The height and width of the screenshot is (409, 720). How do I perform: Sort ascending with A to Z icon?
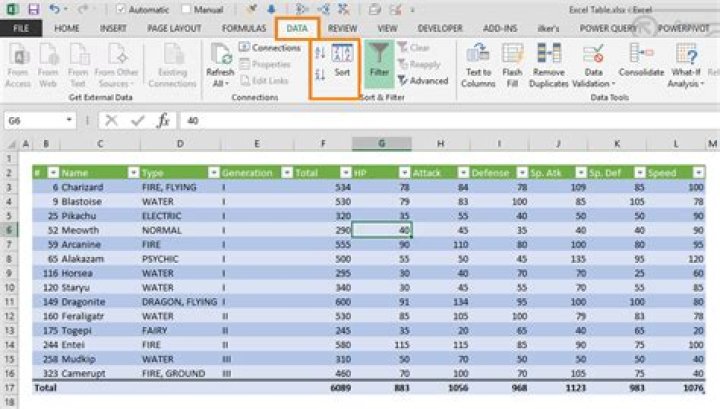click(320, 52)
